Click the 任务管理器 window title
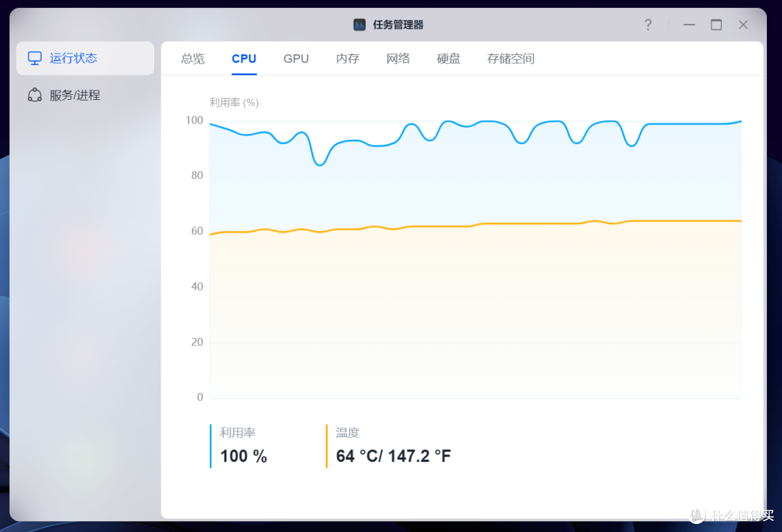The image size is (782, 532). click(398, 25)
